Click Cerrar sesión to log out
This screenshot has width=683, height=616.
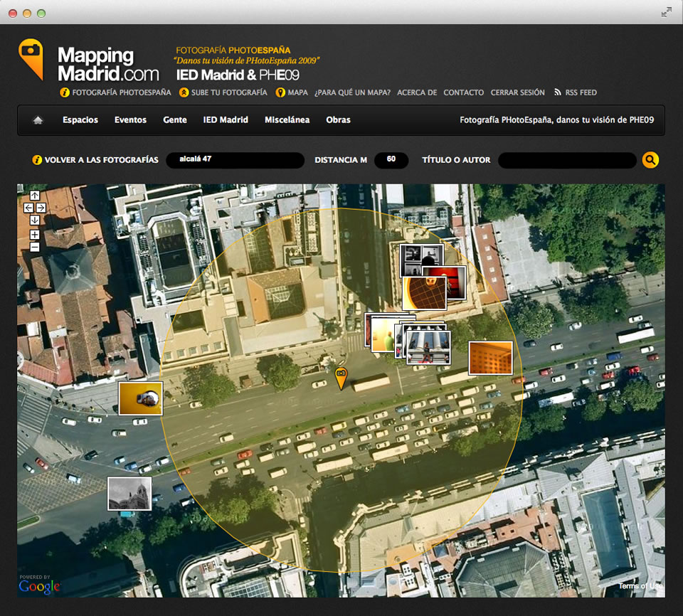click(517, 92)
